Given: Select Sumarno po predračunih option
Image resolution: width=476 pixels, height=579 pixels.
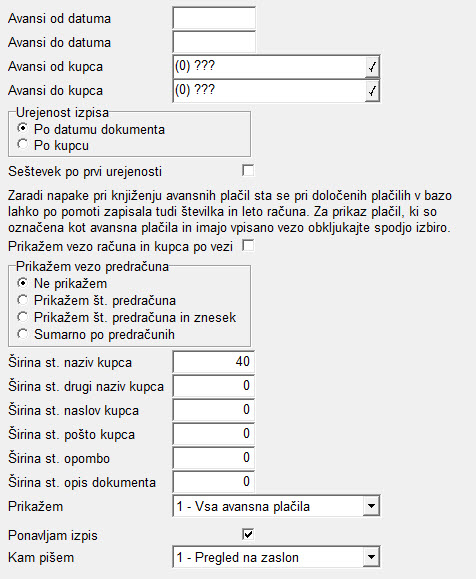Looking at the screenshot, I should click(23, 334).
